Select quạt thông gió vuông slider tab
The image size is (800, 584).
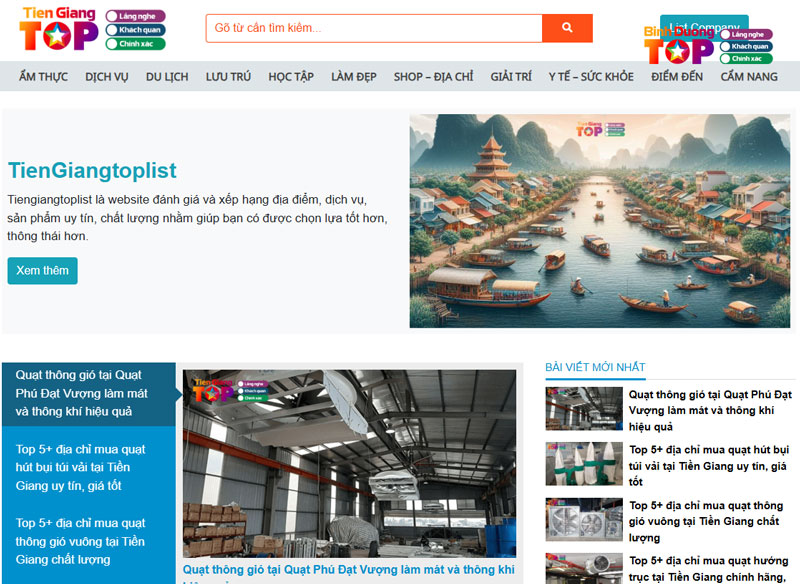88,541
